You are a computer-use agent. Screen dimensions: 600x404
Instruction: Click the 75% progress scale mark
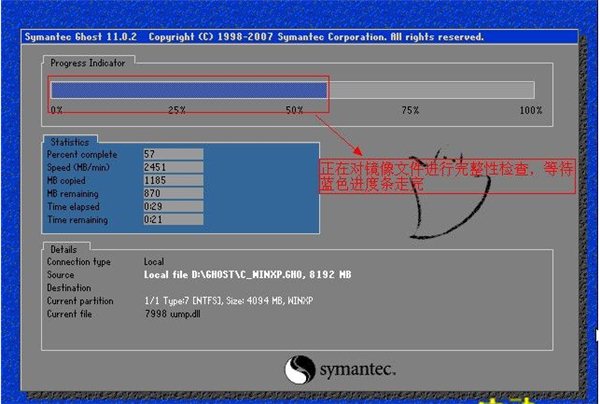pyautogui.click(x=410, y=110)
